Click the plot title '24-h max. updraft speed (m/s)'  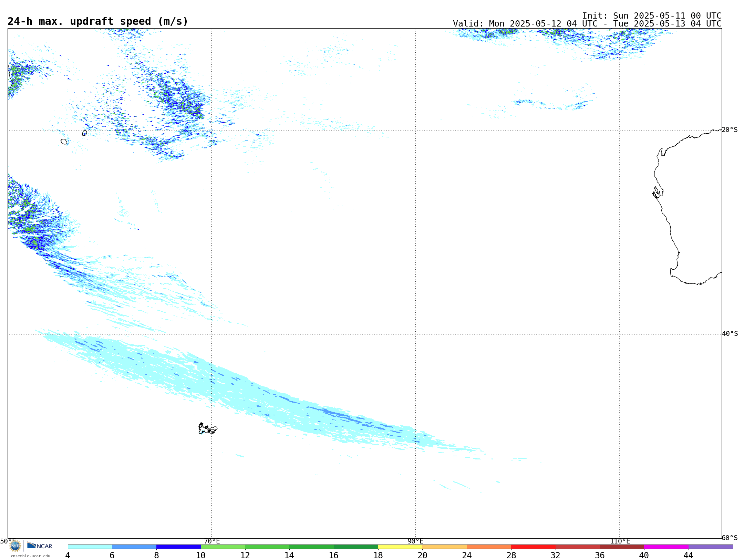[98, 21]
